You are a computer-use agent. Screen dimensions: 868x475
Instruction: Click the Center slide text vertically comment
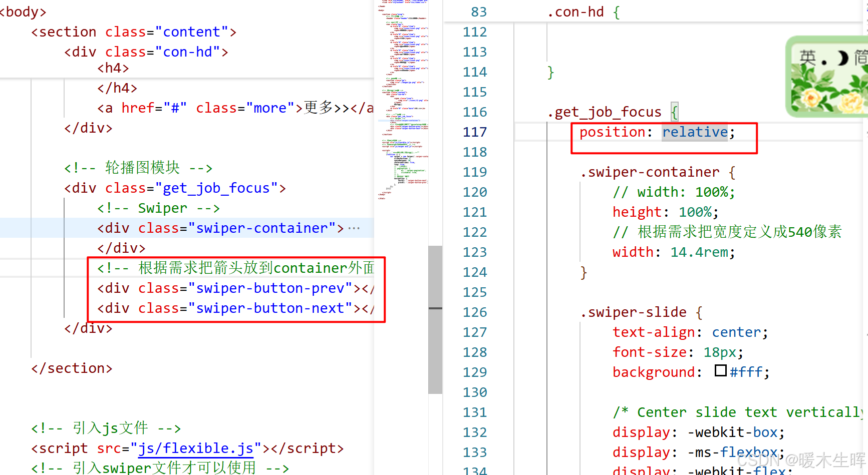[x=739, y=412]
